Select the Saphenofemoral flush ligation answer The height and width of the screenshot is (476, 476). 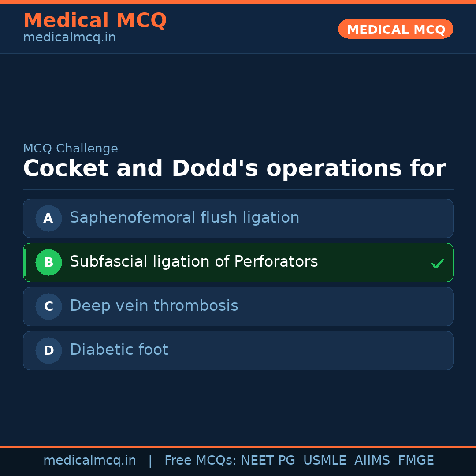pyautogui.click(x=184, y=218)
